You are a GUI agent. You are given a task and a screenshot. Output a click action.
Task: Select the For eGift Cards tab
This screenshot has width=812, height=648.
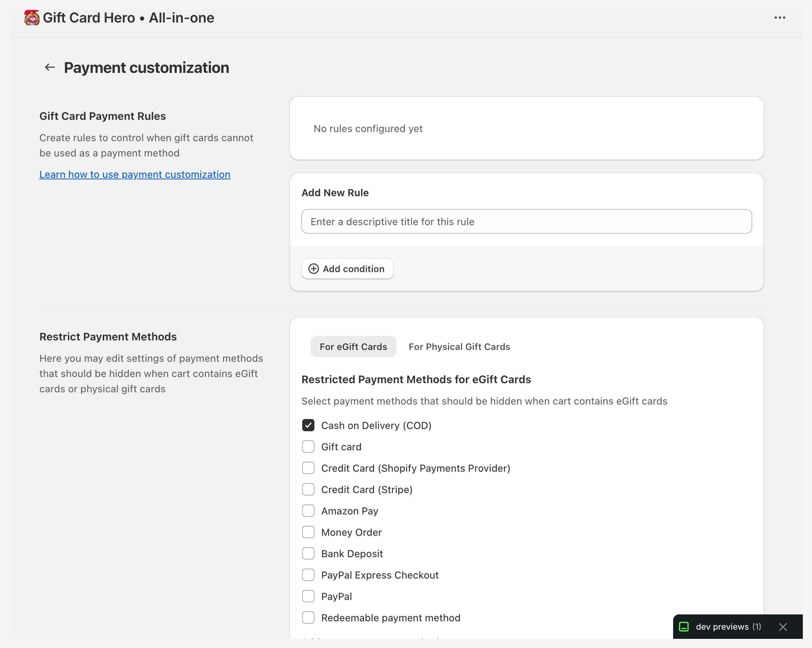pos(353,347)
